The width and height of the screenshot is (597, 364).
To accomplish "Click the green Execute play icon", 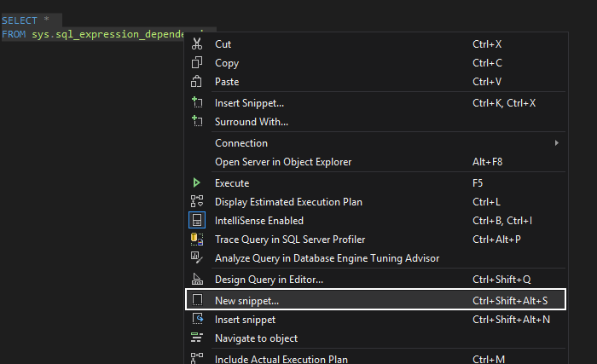I will 197,183.
